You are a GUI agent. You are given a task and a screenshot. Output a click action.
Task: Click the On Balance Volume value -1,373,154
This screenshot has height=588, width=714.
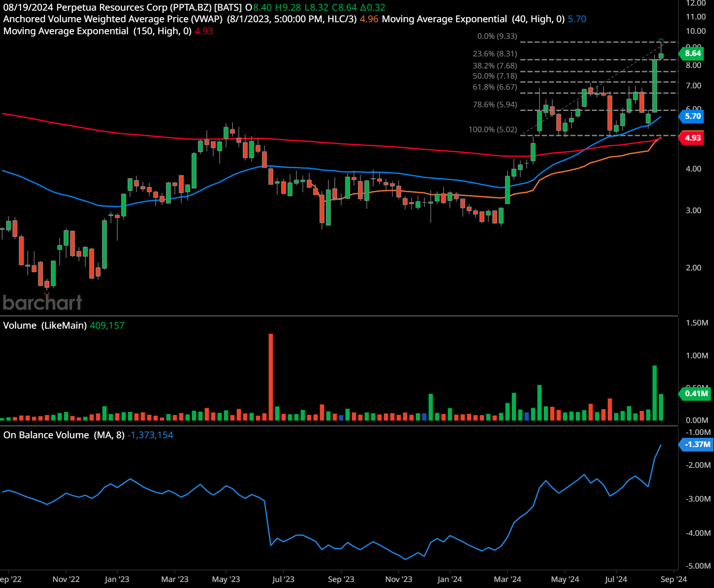coord(150,435)
